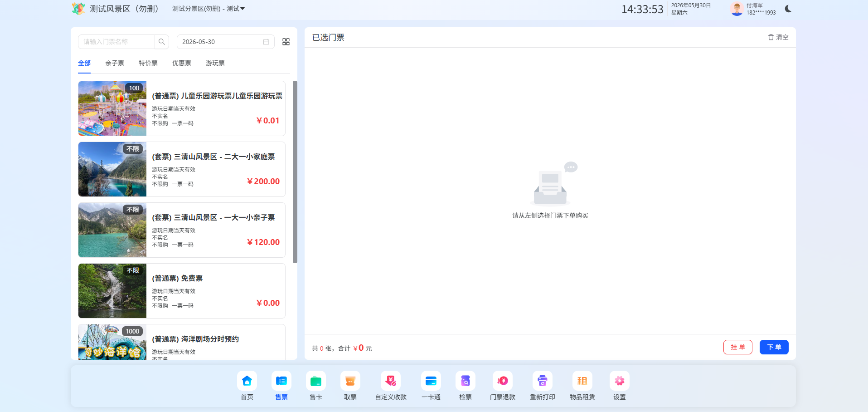
Task: Open the 首页 home icon
Action: 247,381
